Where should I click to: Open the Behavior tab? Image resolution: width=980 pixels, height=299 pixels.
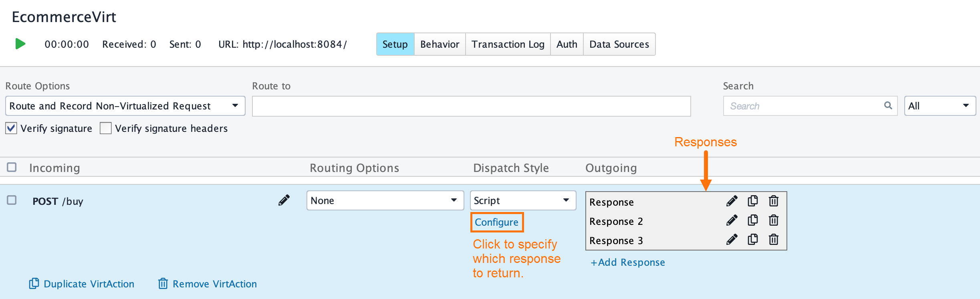pos(440,44)
